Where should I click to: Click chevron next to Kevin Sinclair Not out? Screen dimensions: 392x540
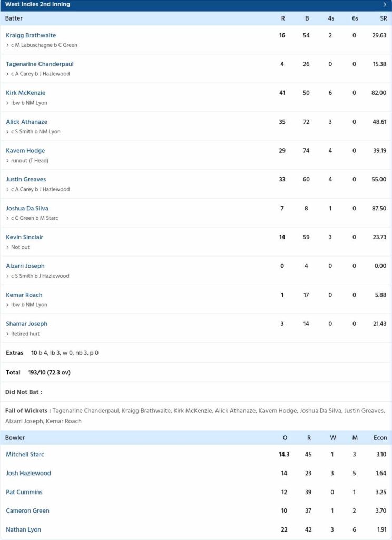pyautogui.click(x=7, y=247)
